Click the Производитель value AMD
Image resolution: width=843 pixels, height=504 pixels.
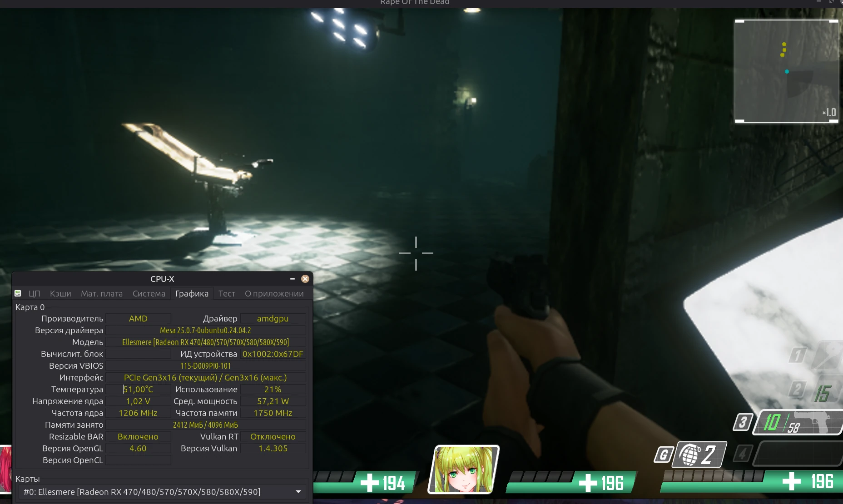pos(139,319)
